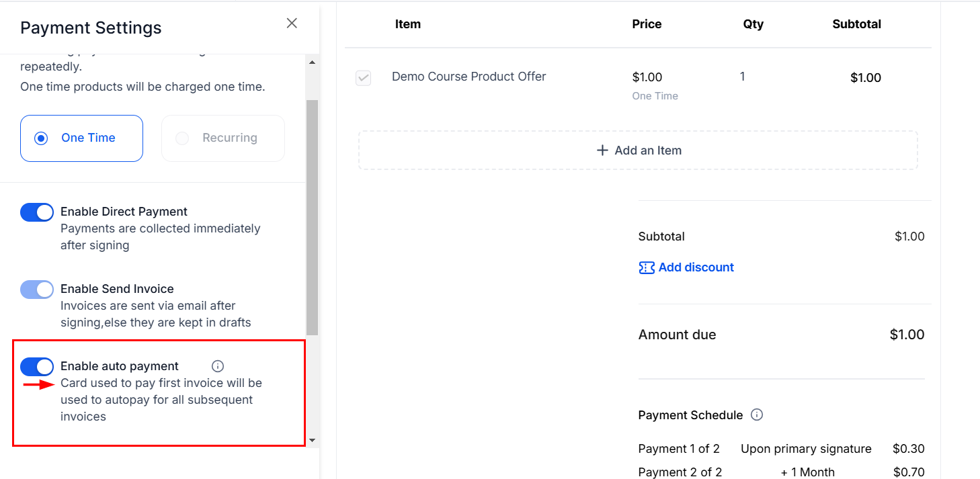The width and height of the screenshot is (980, 479).
Task: Click the Add discount link
Action: pyautogui.click(x=686, y=267)
